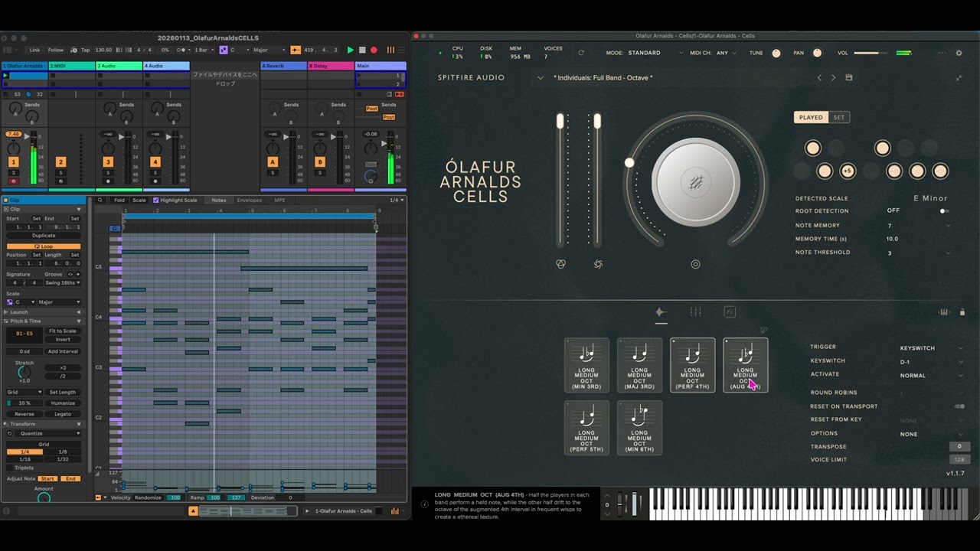Select Long Medium Oct (Perf 5th) articulation
This screenshot has height=551, width=980.
coord(586,428)
